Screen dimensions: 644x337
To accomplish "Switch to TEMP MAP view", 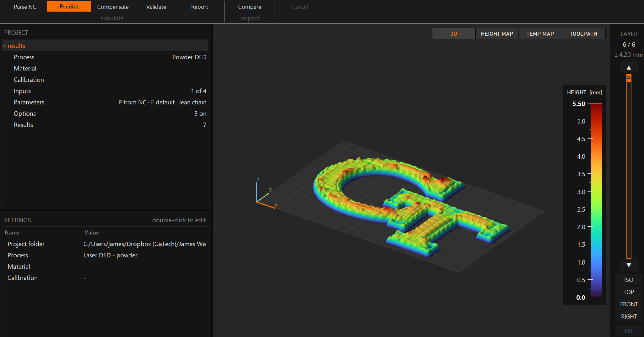I will (x=540, y=34).
